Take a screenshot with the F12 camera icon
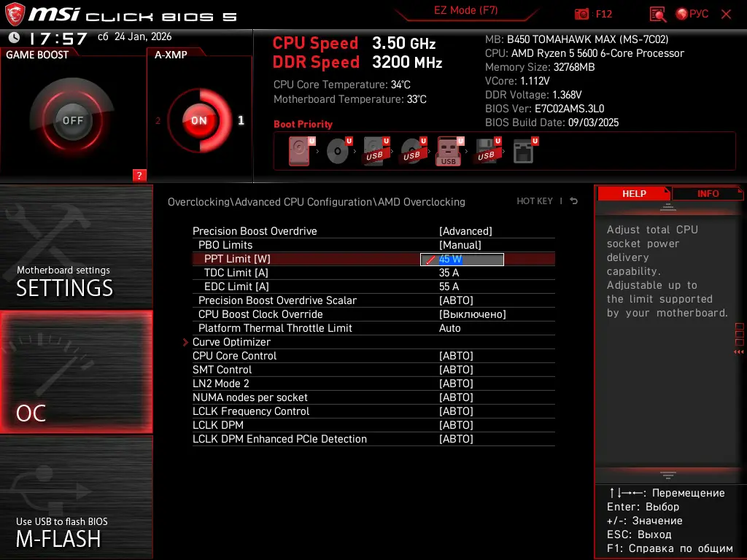Viewport: 747px width, 560px height. click(581, 15)
